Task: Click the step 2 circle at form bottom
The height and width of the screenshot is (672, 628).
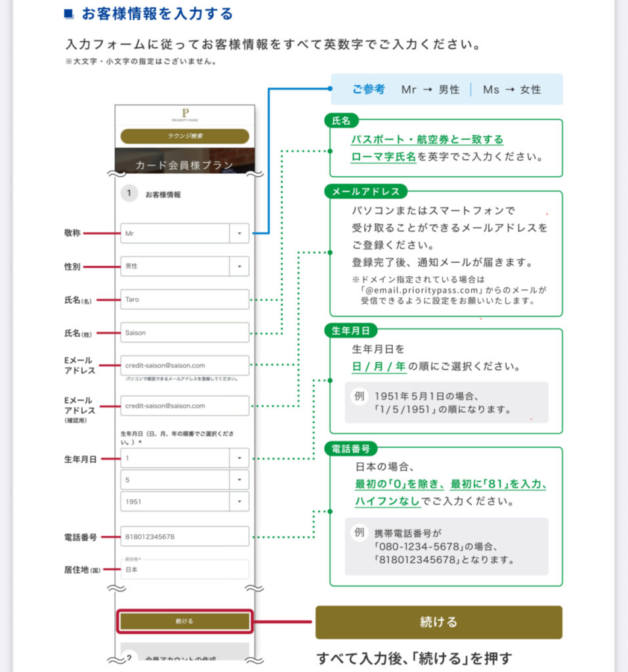Action: [129, 657]
